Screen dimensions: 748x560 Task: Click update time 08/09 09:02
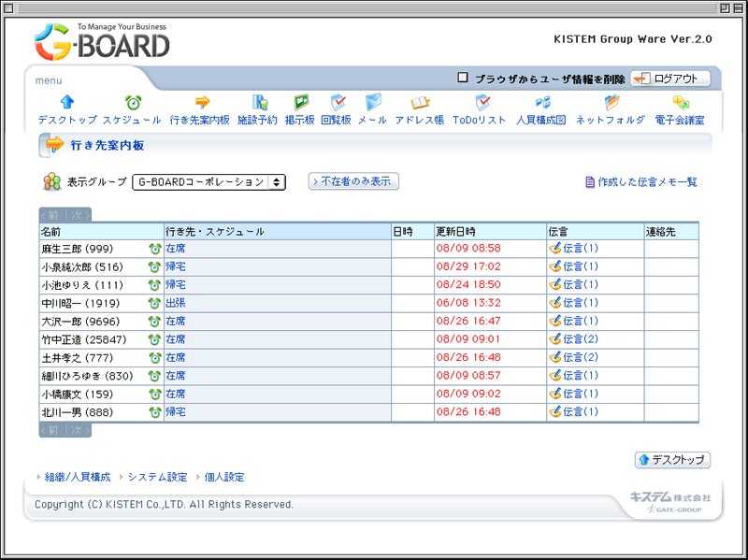(468, 394)
